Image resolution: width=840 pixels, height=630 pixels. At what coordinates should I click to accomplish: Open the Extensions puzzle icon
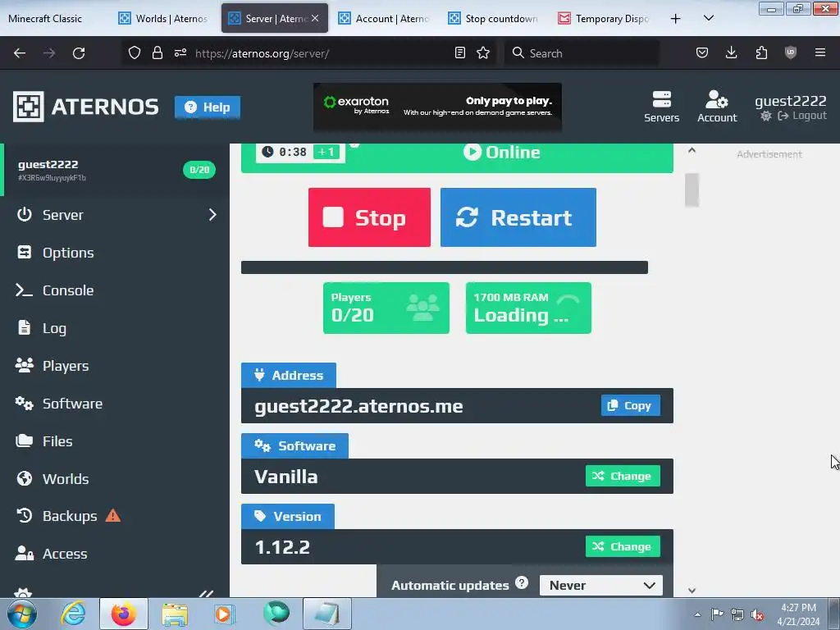[x=761, y=53]
